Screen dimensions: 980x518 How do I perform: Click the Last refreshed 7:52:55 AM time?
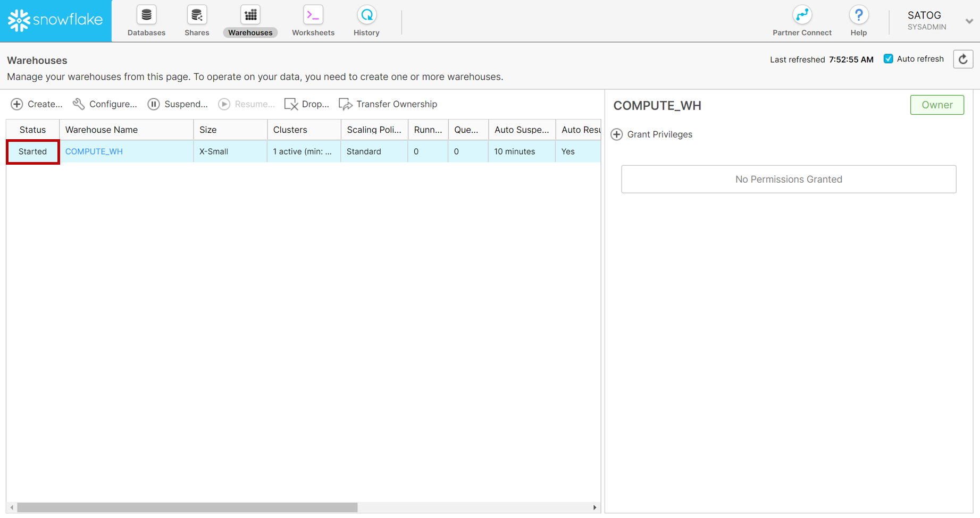[x=851, y=60]
